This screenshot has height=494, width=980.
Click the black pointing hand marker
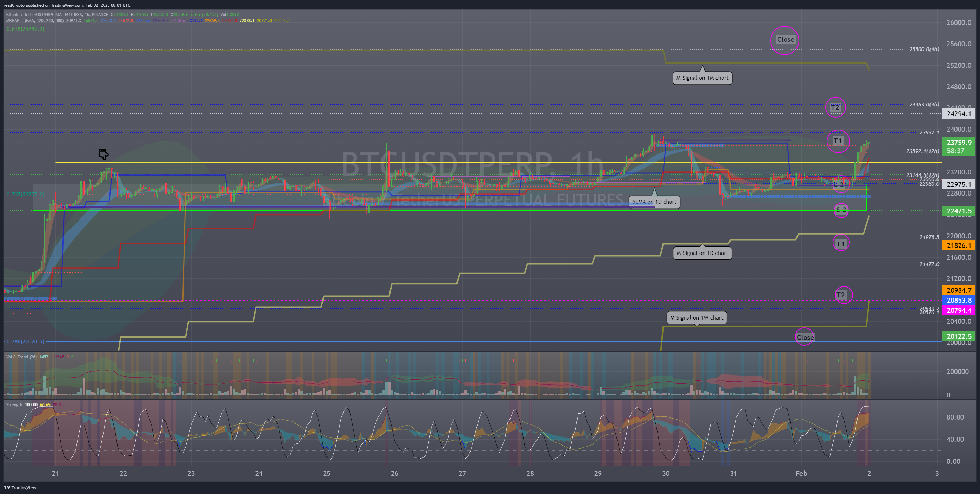[103, 154]
